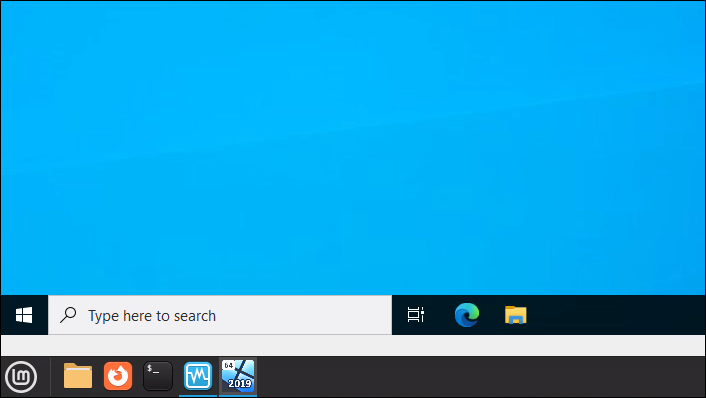The height and width of the screenshot is (398, 706).
Task: Launch Firefox from the Mint panel
Action: pyautogui.click(x=118, y=376)
